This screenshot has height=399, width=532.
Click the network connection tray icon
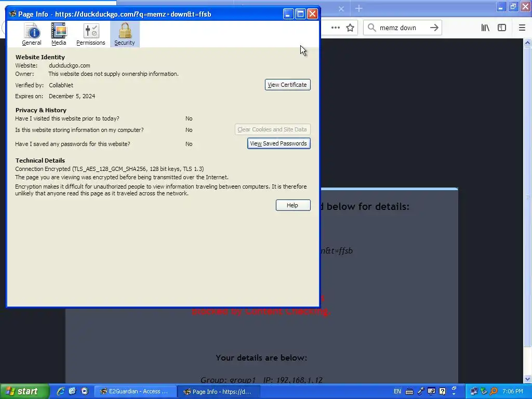click(474, 392)
